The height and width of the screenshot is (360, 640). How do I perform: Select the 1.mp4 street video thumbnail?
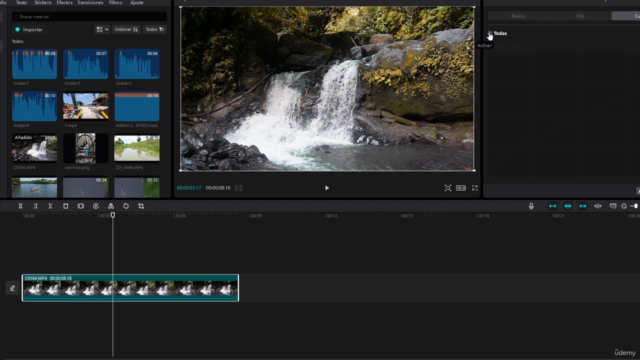[86, 106]
